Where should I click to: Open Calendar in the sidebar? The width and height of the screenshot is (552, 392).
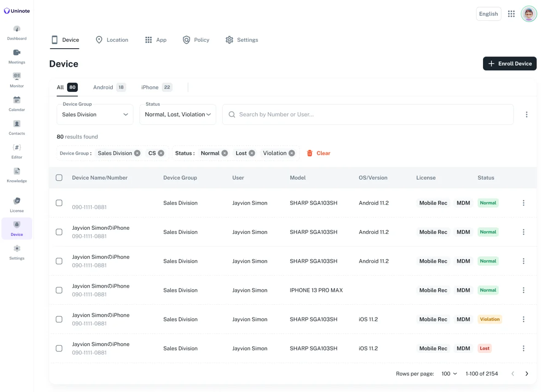tap(17, 104)
